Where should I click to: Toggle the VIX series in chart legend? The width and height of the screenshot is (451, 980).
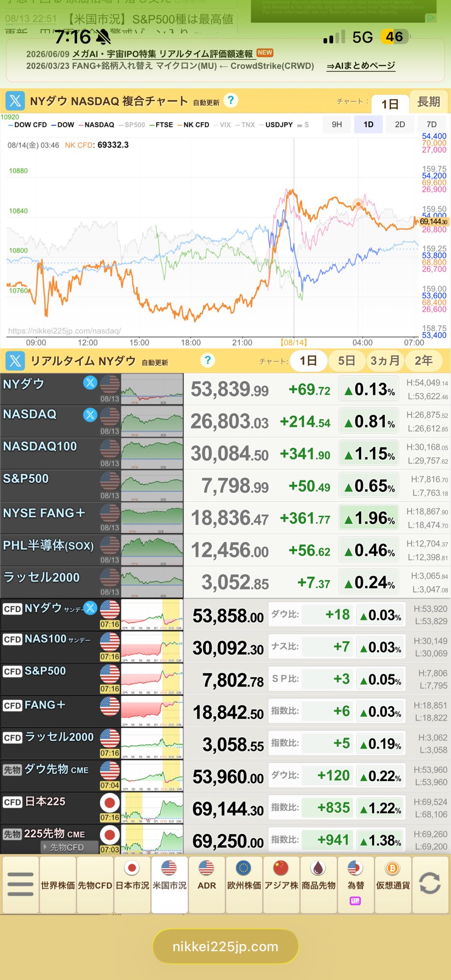(222, 125)
